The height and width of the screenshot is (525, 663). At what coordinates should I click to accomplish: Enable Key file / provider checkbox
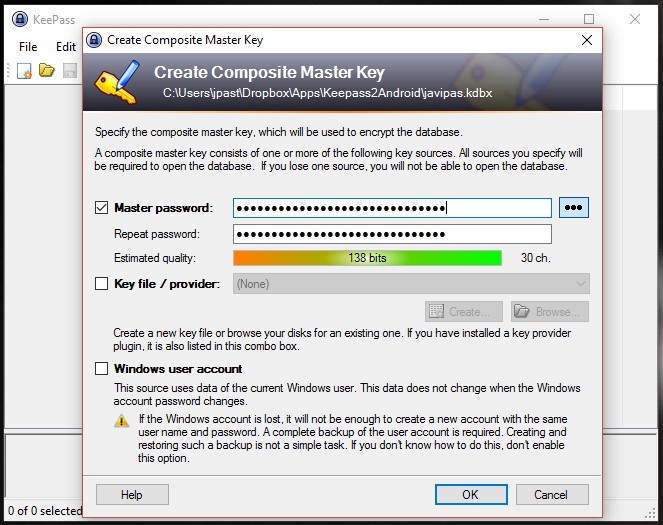pyautogui.click(x=101, y=283)
